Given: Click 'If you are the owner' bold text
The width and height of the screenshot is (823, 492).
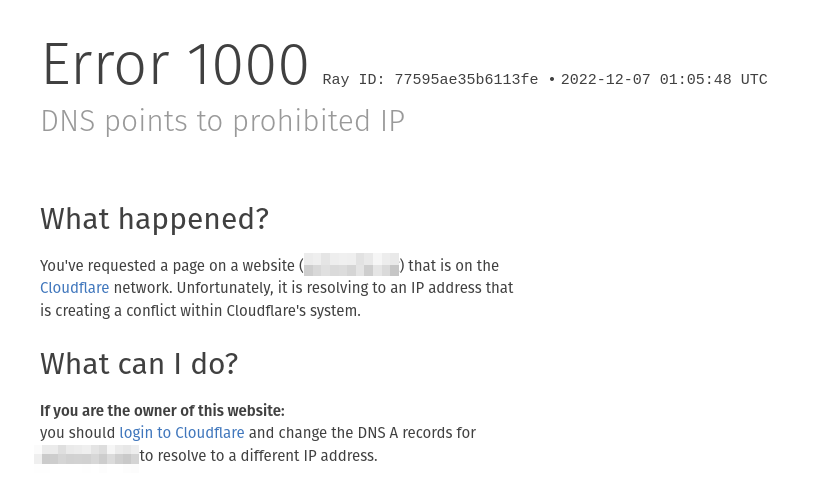Looking at the screenshot, I should (x=162, y=411).
